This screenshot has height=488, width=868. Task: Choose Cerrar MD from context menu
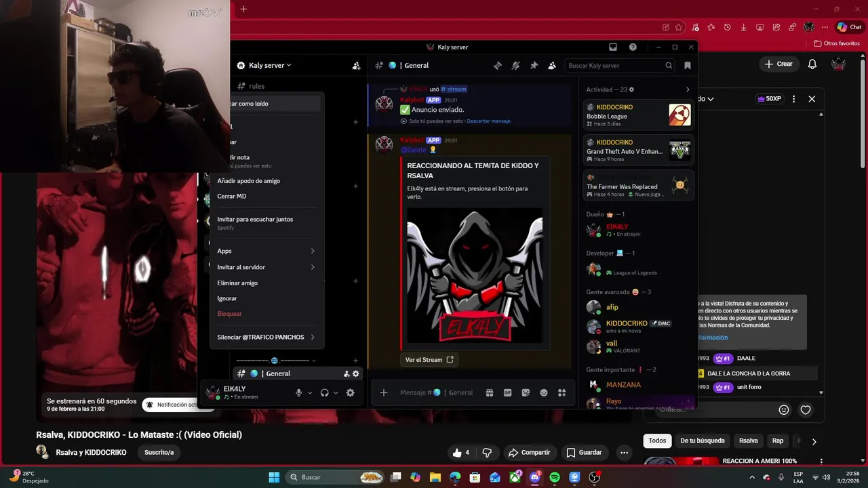click(x=266, y=196)
